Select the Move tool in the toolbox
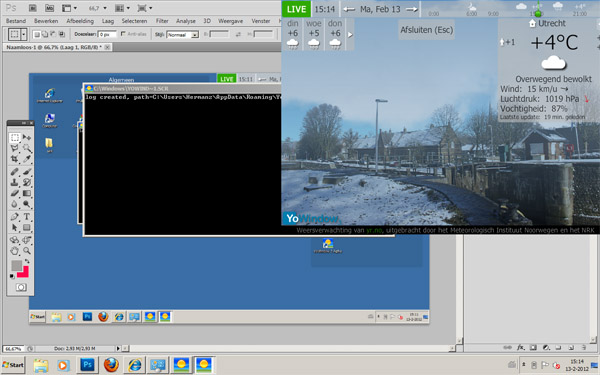 pyautogui.click(x=27, y=138)
